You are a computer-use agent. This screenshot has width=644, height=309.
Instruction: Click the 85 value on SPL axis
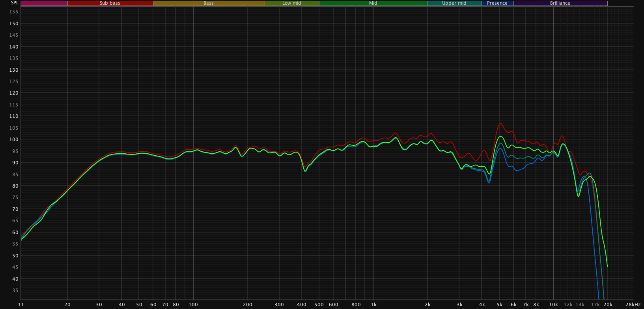(x=15, y=175)
